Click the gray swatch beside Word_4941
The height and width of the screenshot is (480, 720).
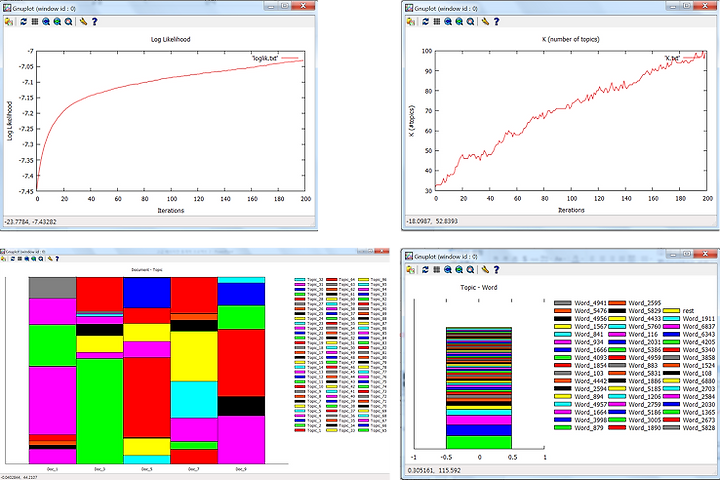[562, 303]
